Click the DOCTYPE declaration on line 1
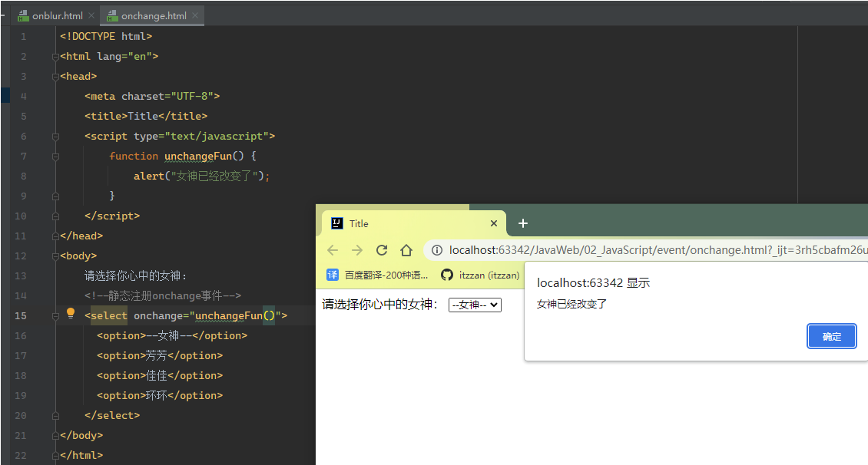 click(x=106, y=37)
